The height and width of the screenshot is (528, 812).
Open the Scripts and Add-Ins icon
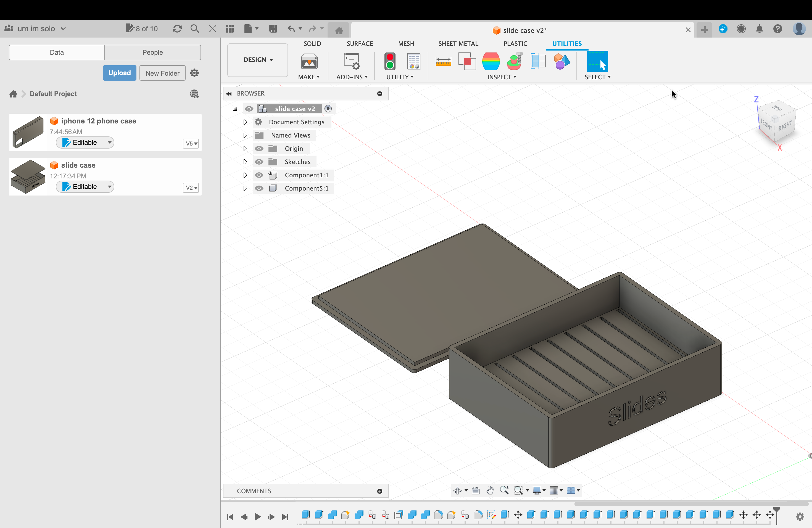(351, 61)
